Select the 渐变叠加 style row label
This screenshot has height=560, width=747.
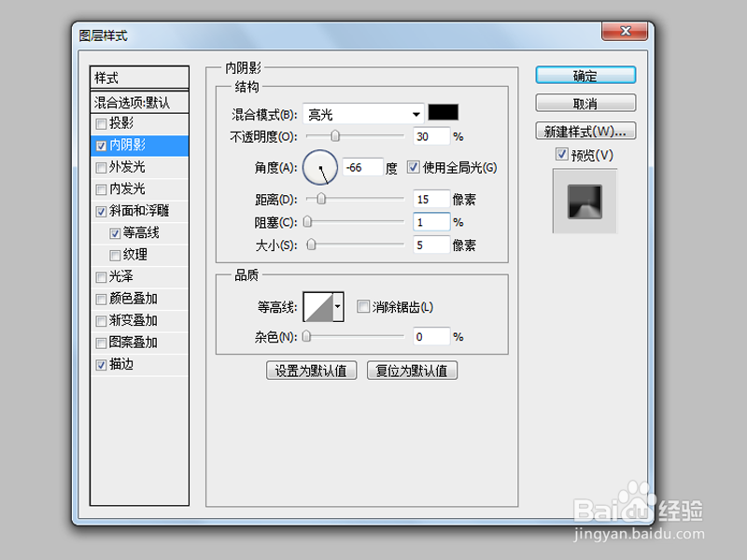tap(134, 320)
